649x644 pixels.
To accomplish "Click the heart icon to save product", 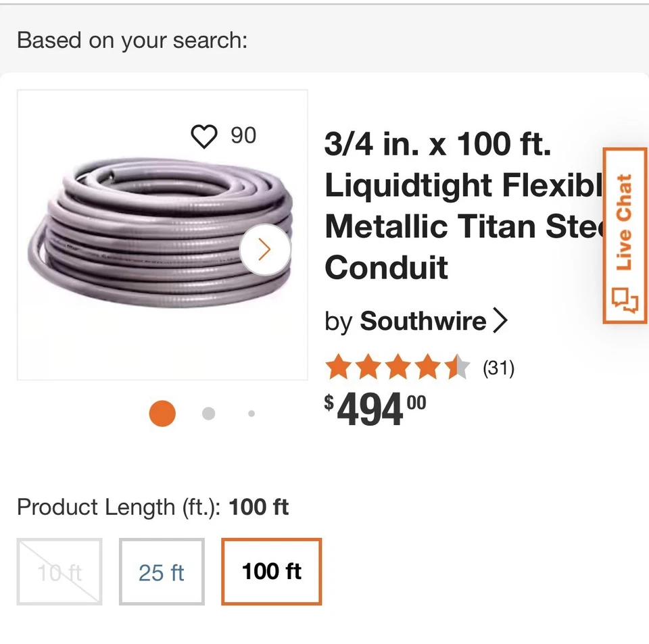I will coord(203,137).
